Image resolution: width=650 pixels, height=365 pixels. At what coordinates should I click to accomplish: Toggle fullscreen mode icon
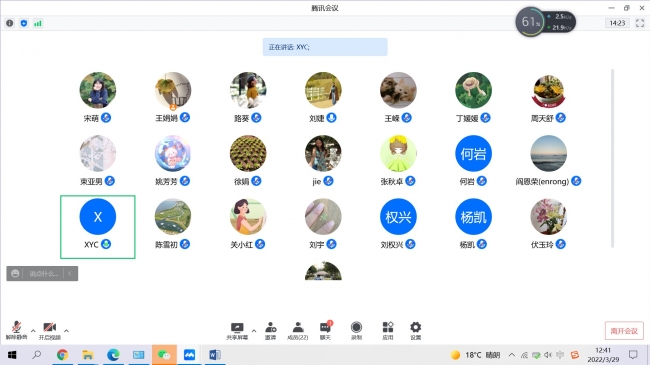[x=640, y=23]
